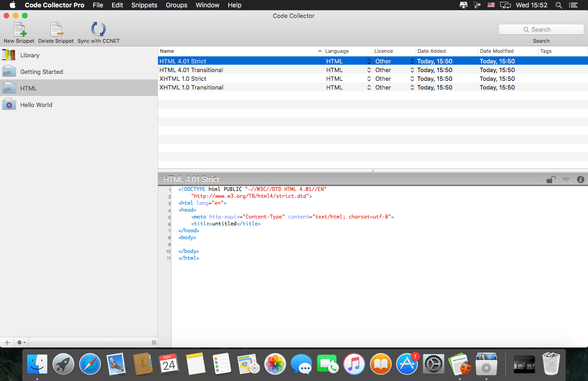
Task: Open Spotlight search in the menu bar
Action: [x=559, y=5]
